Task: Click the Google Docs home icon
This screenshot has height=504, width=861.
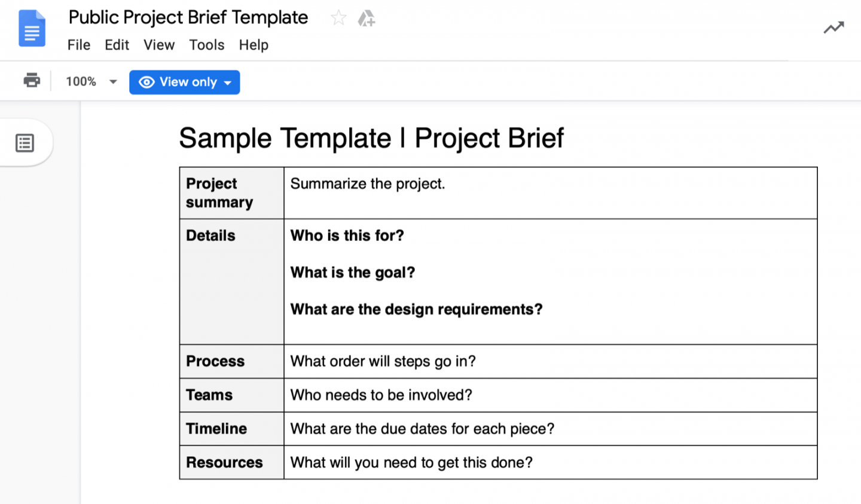Action: point(32,28)
